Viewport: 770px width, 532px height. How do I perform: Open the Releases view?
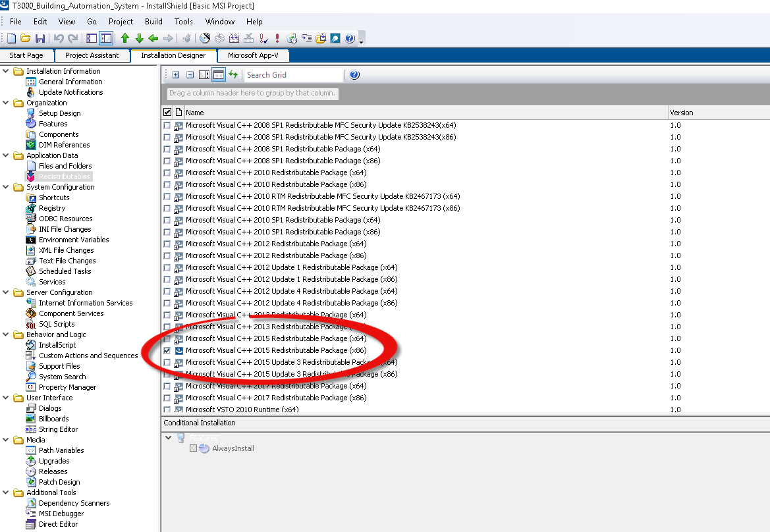[53, 471]
